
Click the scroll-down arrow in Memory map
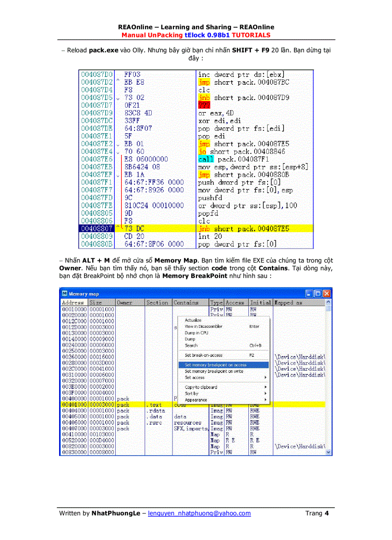click(x=328, y=452)
